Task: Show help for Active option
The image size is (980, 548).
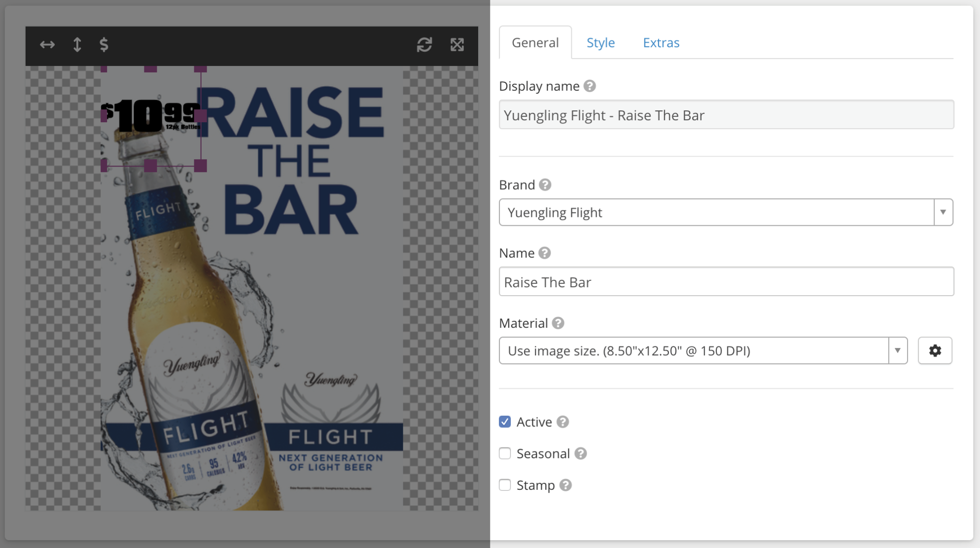Action: coord(562,422)
